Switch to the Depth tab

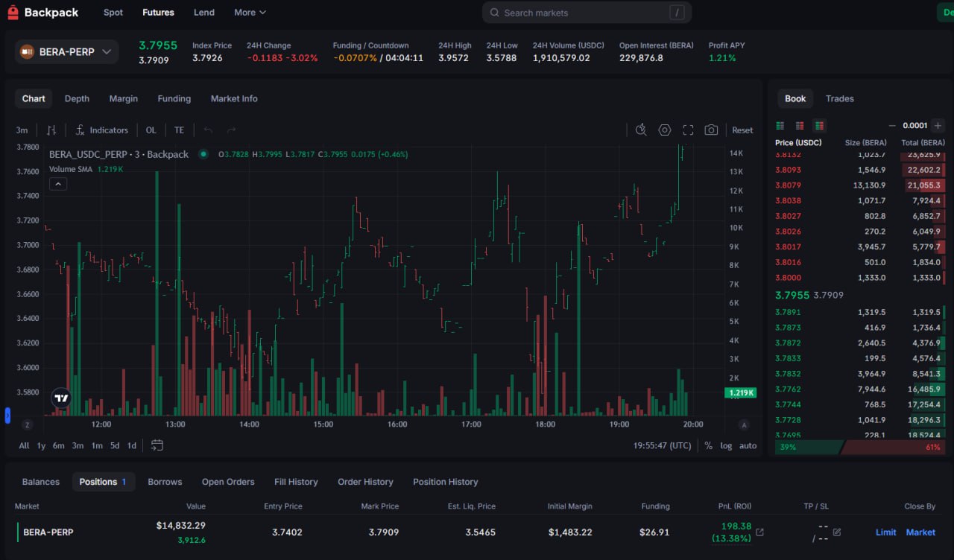77,98
